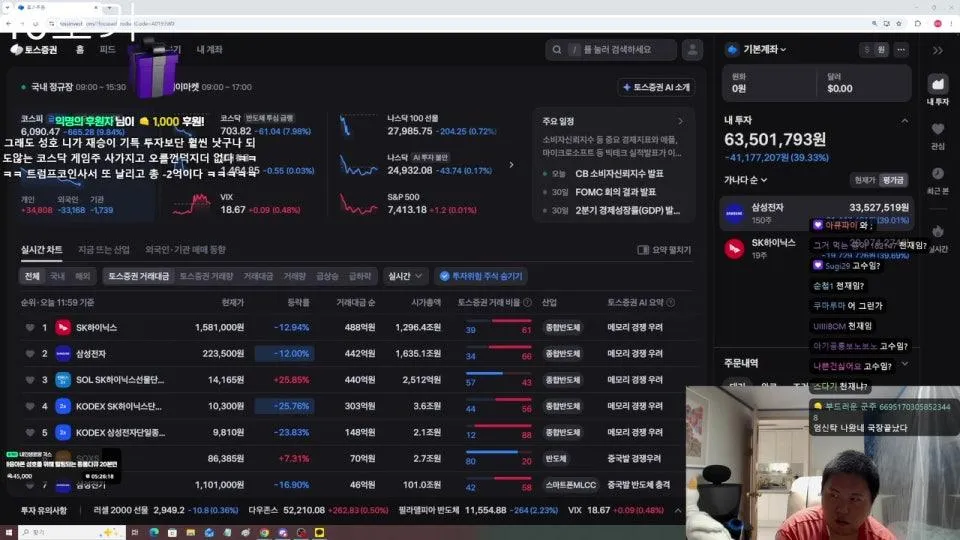Open Chrome icon on the taskbar
Screen dimensions: 960x540
[264, 533]
